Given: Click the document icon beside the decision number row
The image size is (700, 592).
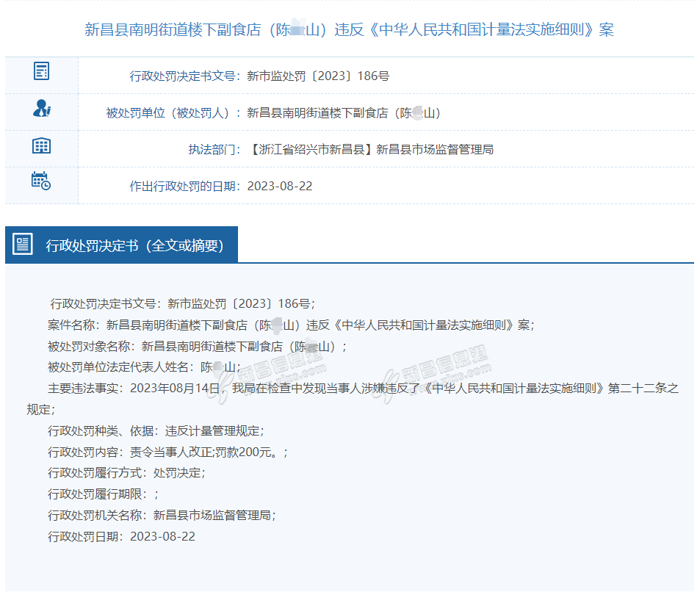Looking at the screenshot, I should (41, 71).
